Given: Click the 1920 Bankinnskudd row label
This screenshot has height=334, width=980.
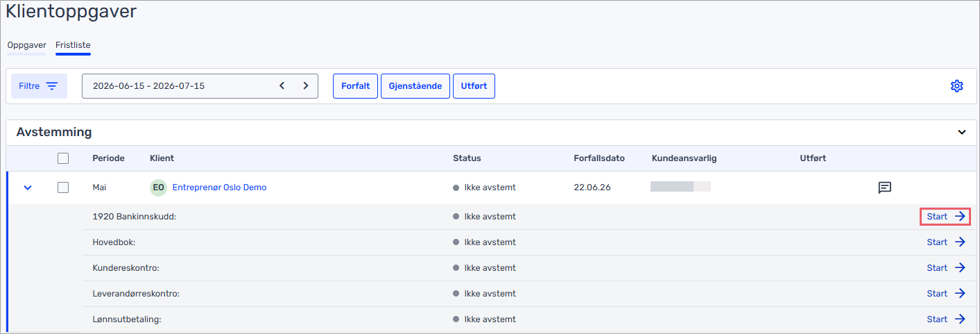Looking at the screenshot, I should click(135, 217).
